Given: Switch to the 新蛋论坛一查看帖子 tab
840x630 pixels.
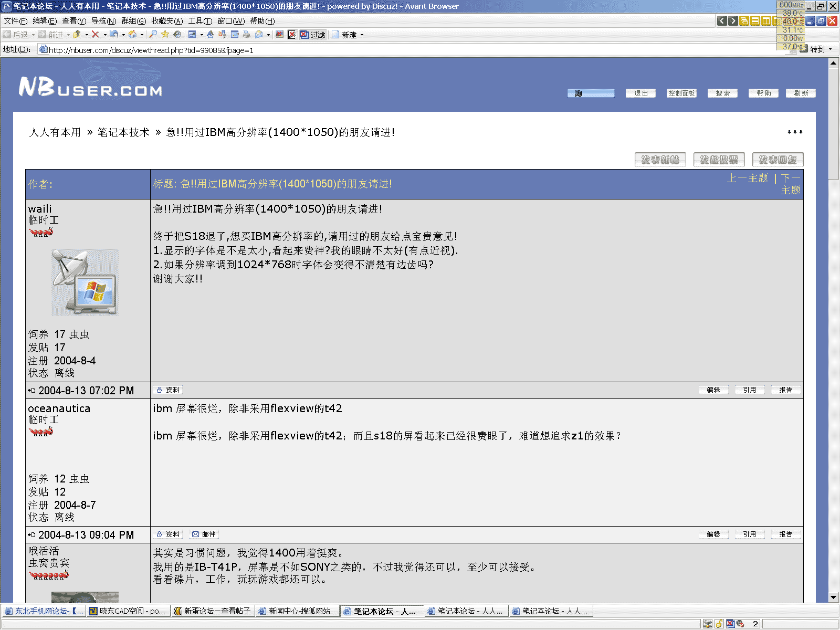Looking at the screenshot, I should 213,611.
